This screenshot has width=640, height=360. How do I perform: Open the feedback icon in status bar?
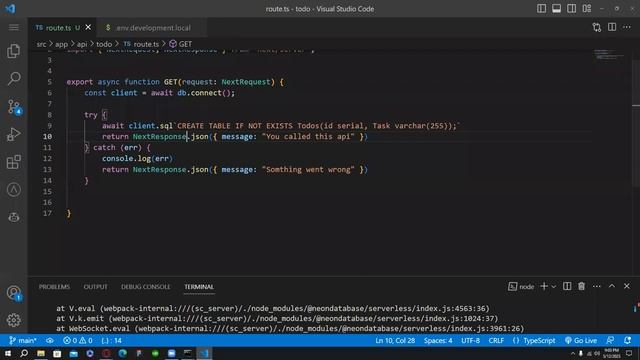coord(611,340)
